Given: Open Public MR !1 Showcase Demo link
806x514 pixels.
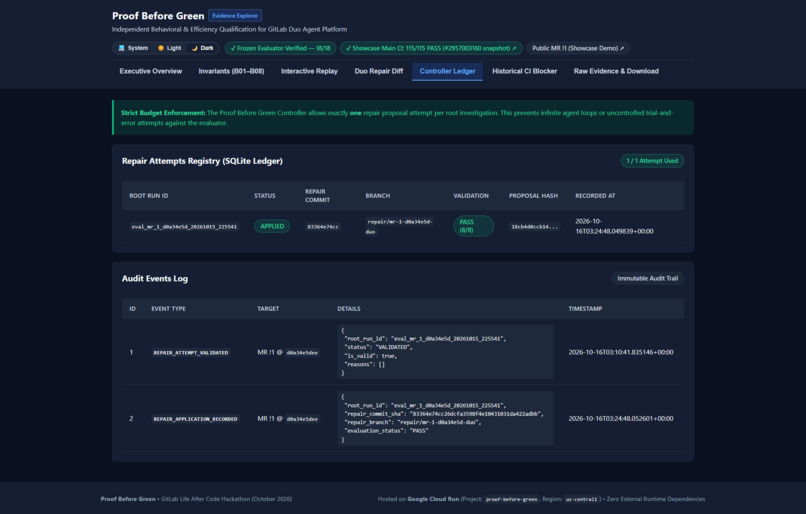Looking at the screenshot, I should 578,48.
